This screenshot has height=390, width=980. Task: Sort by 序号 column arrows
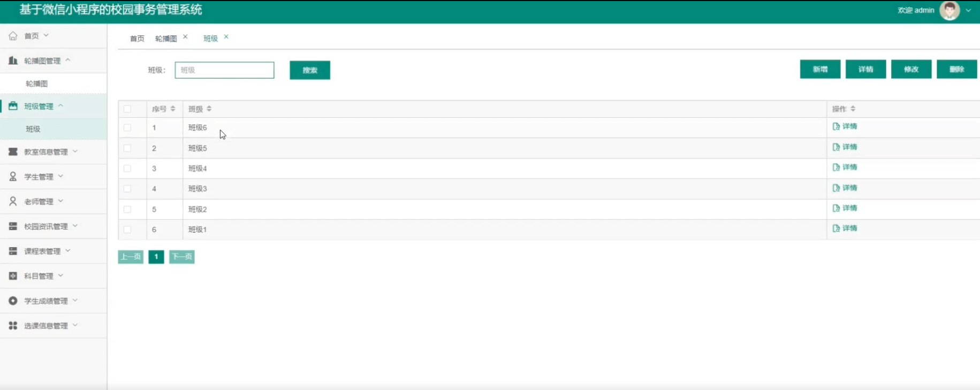click(x=173, y=109)
